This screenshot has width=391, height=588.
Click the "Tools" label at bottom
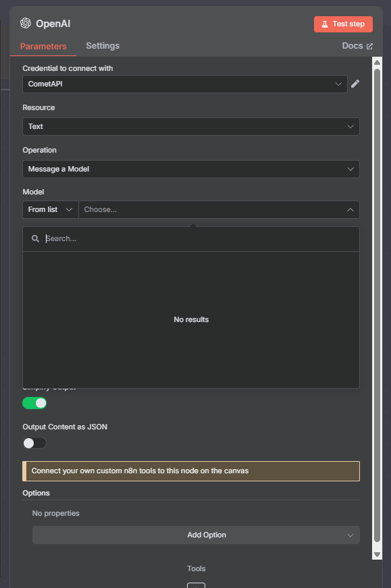point(197,568)
